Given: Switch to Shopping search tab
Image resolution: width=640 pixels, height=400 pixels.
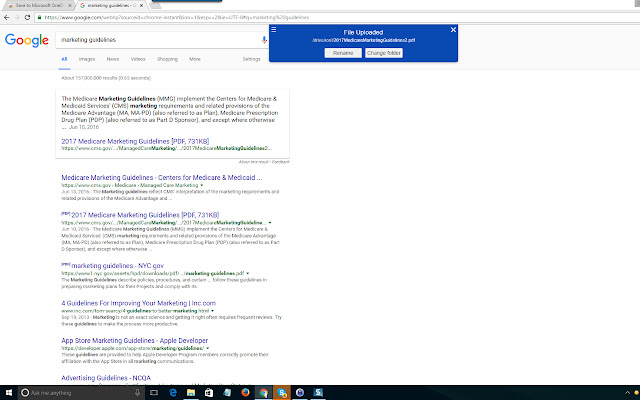Looking at the screenshot, I should 167,59.
